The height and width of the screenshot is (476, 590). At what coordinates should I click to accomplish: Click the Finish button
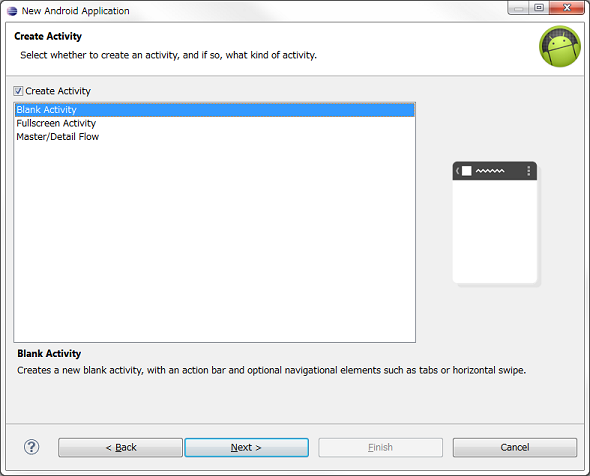(x=380, y=447)
